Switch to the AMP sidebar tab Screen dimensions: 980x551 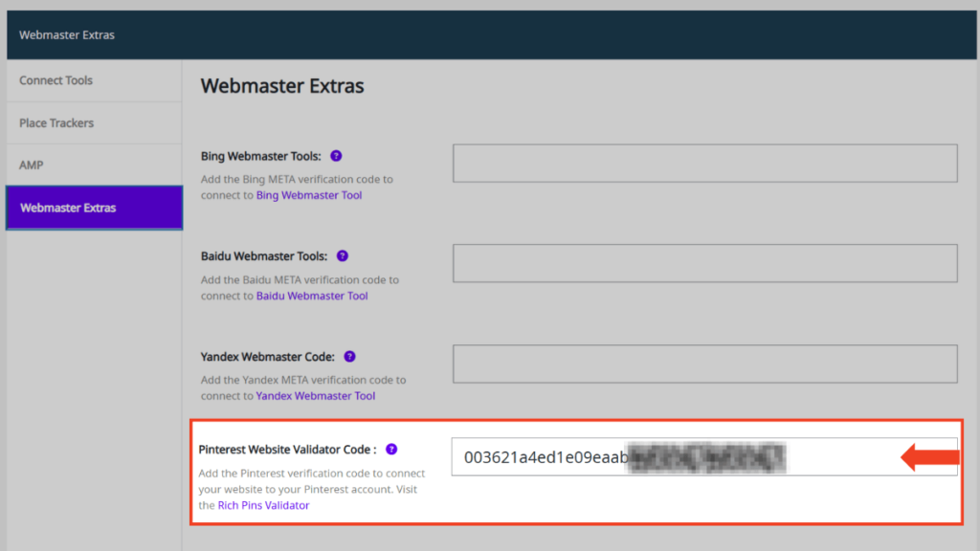pyautogui.click(x=95, y=165)
